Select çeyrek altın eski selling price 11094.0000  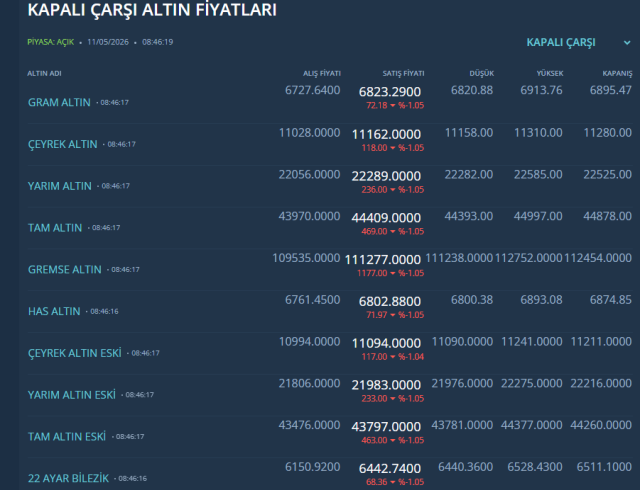[x=386, y=343]
